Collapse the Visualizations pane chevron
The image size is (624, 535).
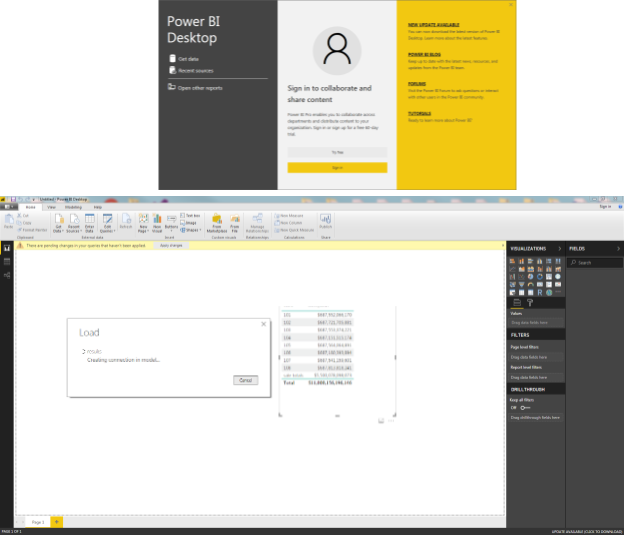tap(560, 248)
